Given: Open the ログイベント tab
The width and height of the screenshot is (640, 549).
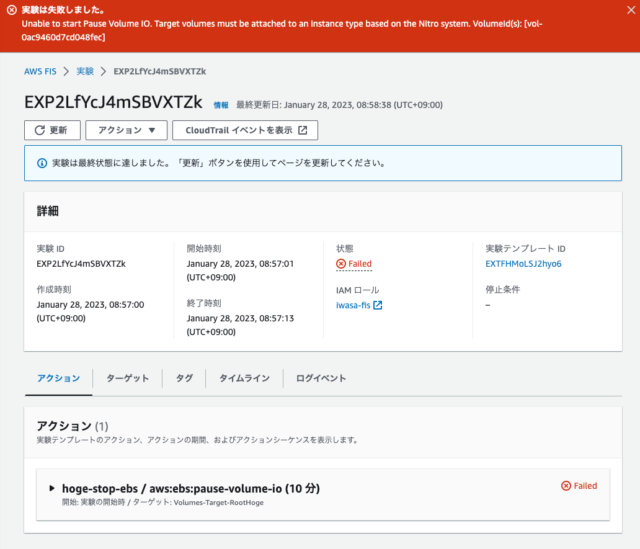Looking at the screenshot, I should 321,378.
